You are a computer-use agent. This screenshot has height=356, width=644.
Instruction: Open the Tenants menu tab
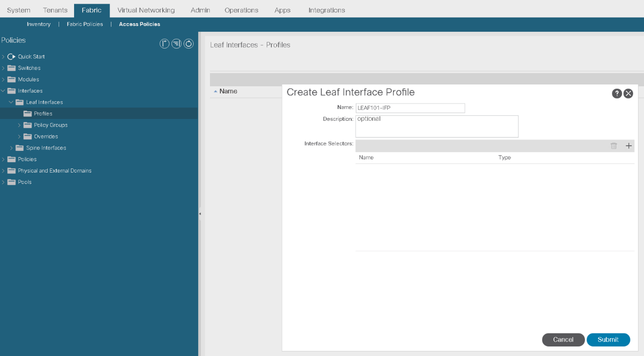55,10
